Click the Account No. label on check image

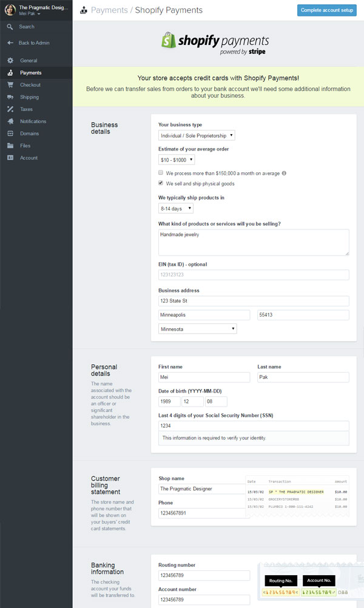(318, 581)
